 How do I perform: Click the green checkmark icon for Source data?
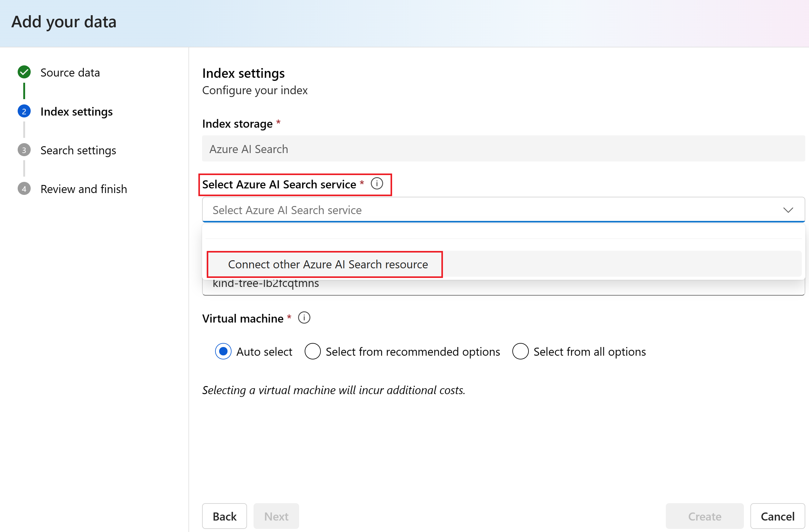[x=24, y=72]
